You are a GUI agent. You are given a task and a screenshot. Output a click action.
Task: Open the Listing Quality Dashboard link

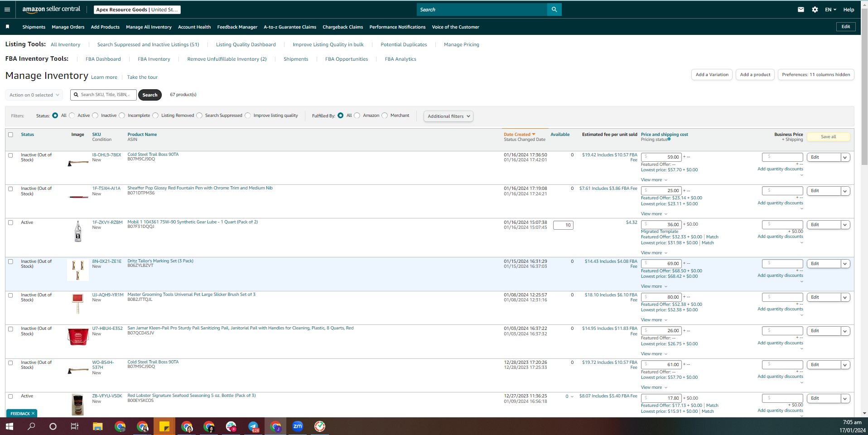coord(246,44)
